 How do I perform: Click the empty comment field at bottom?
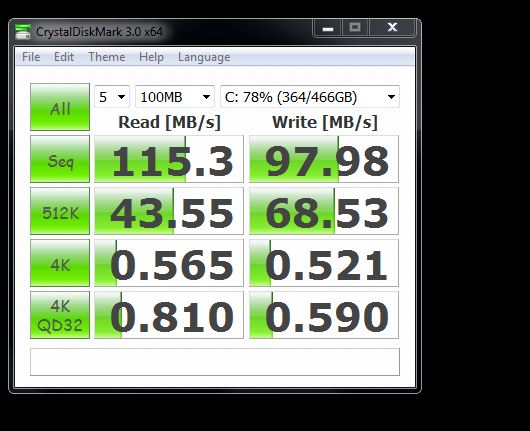(215, 362)
